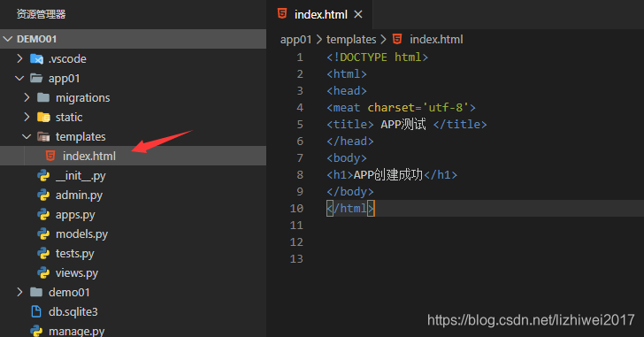Click the meat charset='utf-8' code line

tap(401, 108)
